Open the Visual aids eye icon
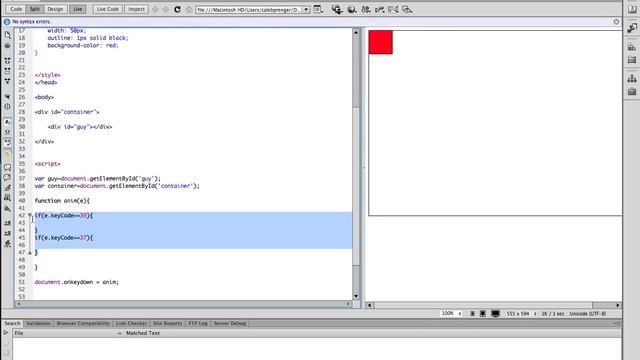 [x=407, y=9]
